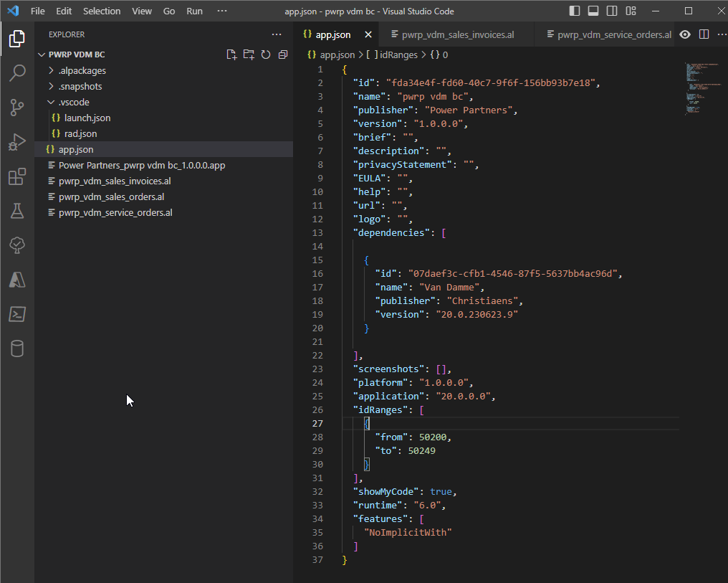Click the EXPLORER panel title
The image size is (728, 583).
coord(67,34)
